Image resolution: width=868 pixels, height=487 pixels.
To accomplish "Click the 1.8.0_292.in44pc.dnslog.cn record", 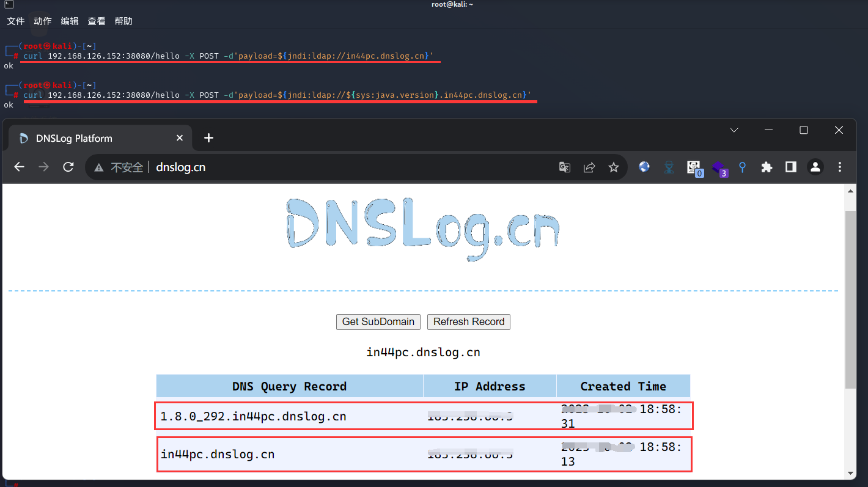I will tap(254, 417).
